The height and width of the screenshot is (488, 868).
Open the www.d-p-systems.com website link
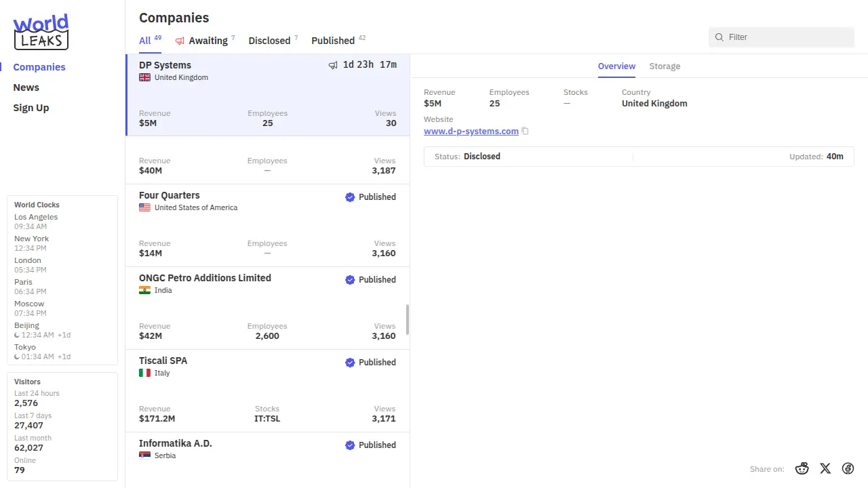pyautogui.click(x=471, y=131)
